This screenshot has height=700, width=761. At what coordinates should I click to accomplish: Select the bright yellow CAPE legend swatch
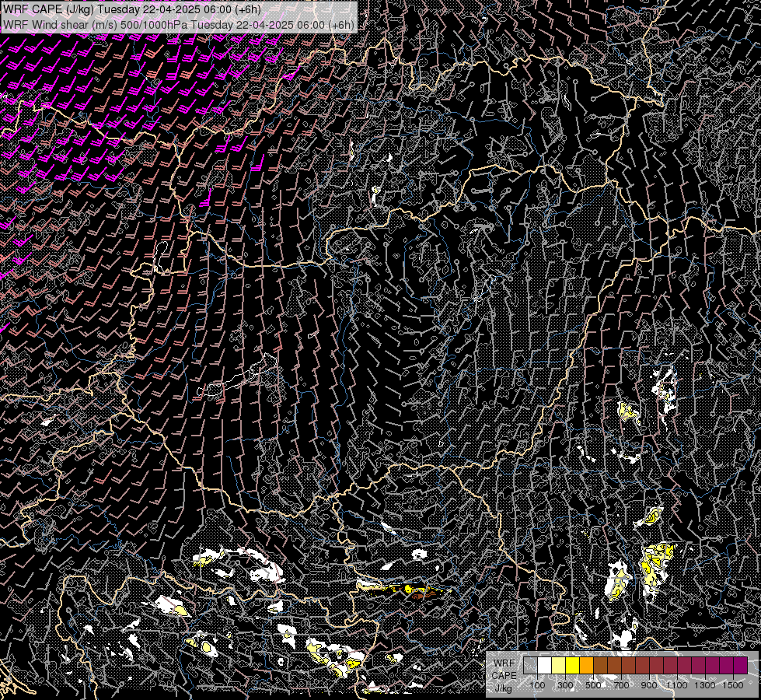573,665
